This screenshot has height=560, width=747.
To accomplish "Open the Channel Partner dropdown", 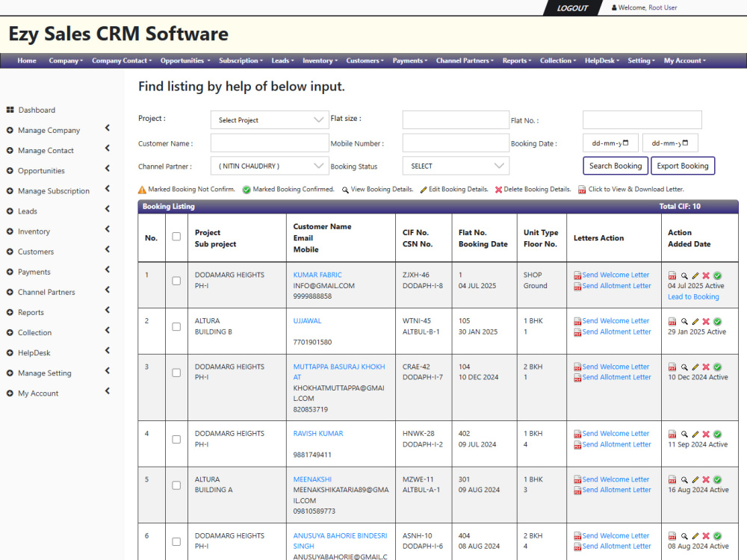I will point(270,167).
